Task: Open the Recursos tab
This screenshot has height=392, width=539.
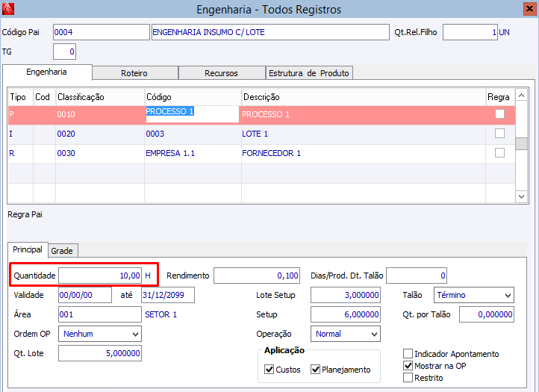Action: [221, 73]
